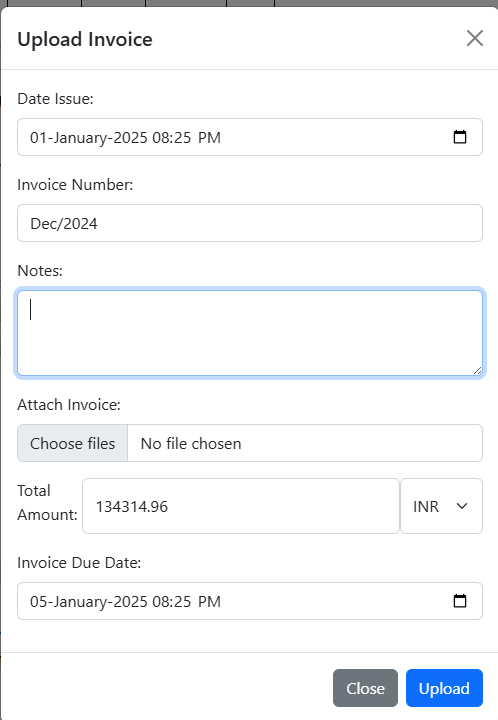The width and height of the screenshot is (498, 720).
Task: Focus the empty Notes text area
Action: 250,333
